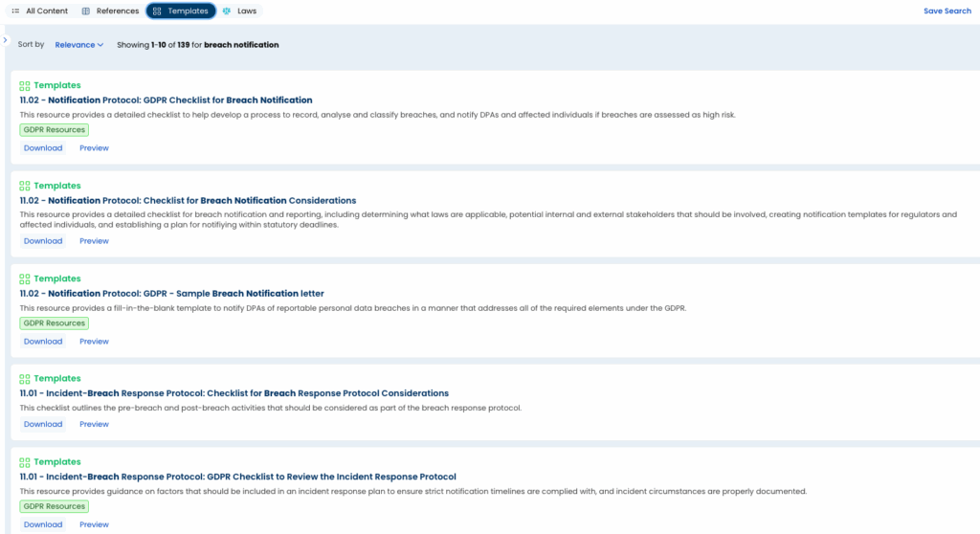Click GDPR Resources tag on Incident Response result
The height and width of the screenshot is (534, 980).
tap(55, 506)
